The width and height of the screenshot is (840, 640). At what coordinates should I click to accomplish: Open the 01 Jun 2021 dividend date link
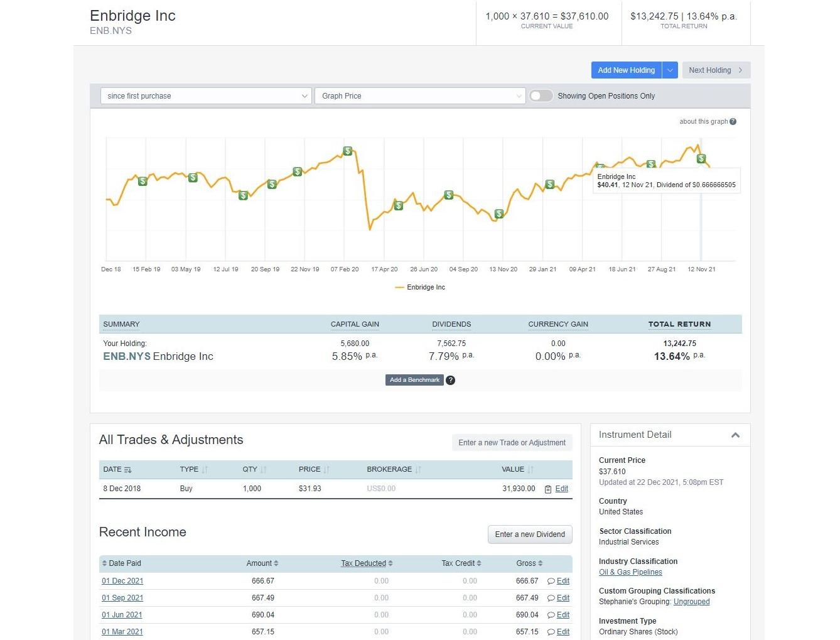[x=122, y=615]
